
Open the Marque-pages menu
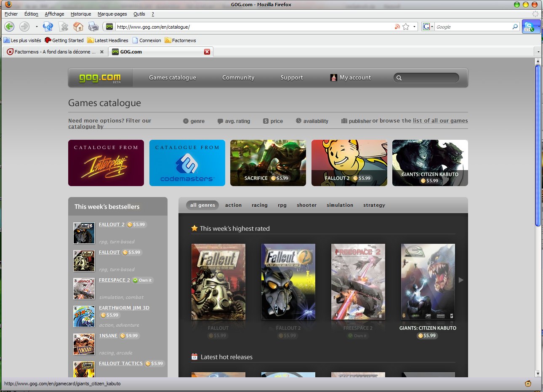[112, 14]
